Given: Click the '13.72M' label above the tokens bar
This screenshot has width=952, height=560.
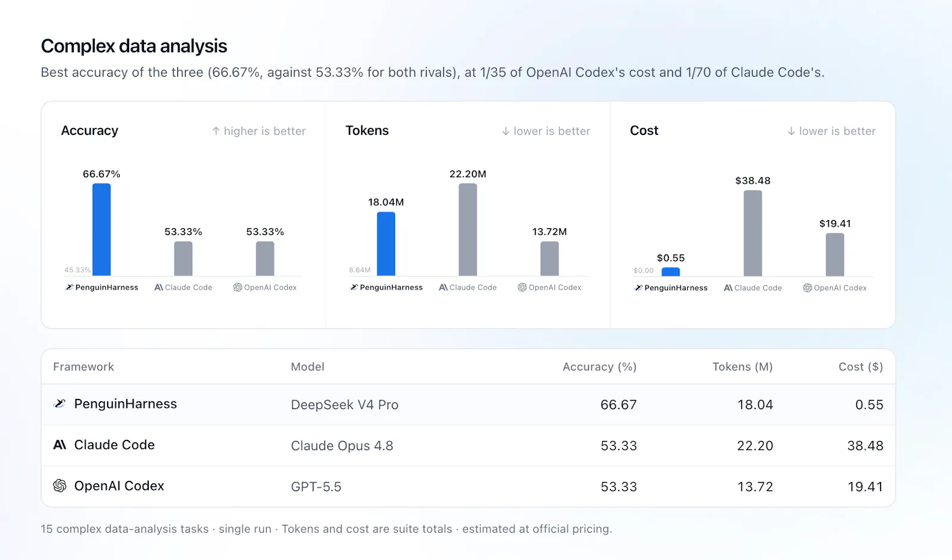Looking at the screenshot, I should 550,232.
